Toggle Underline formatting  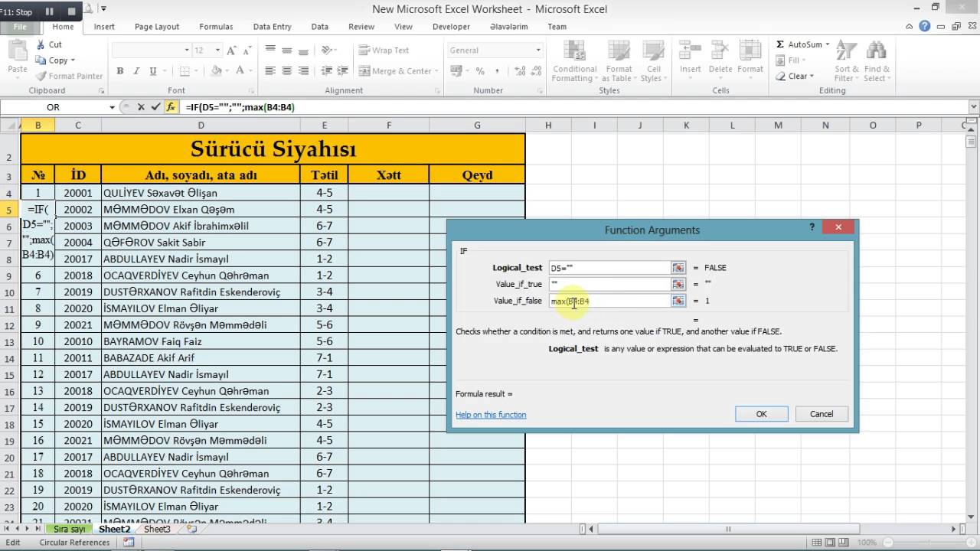click(154, 71)
